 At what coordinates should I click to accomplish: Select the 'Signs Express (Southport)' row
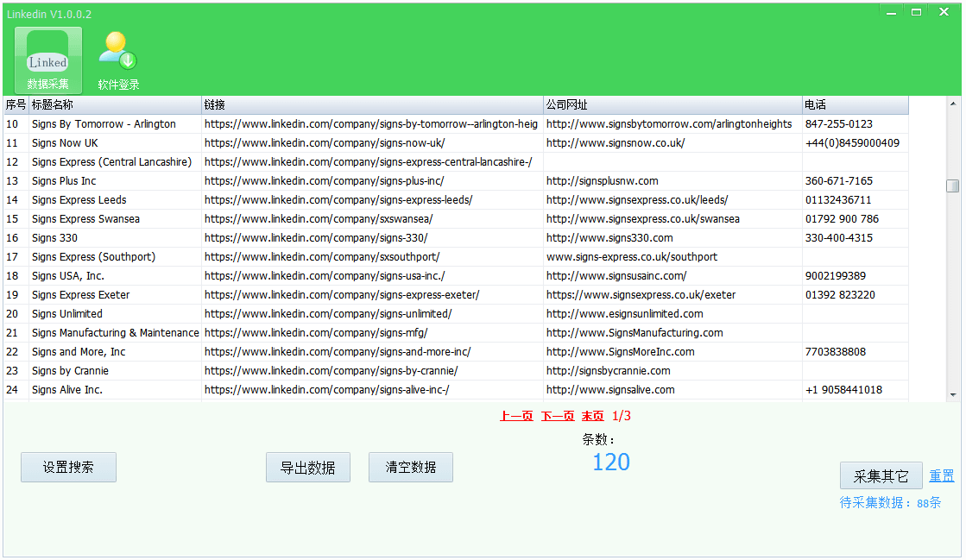[x=456, y=257]
